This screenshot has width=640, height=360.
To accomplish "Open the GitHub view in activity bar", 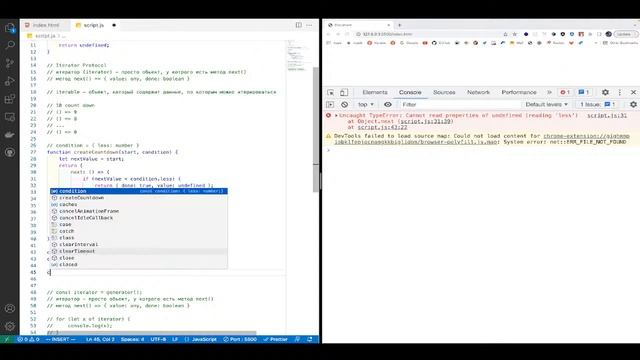I will [9, 152].
